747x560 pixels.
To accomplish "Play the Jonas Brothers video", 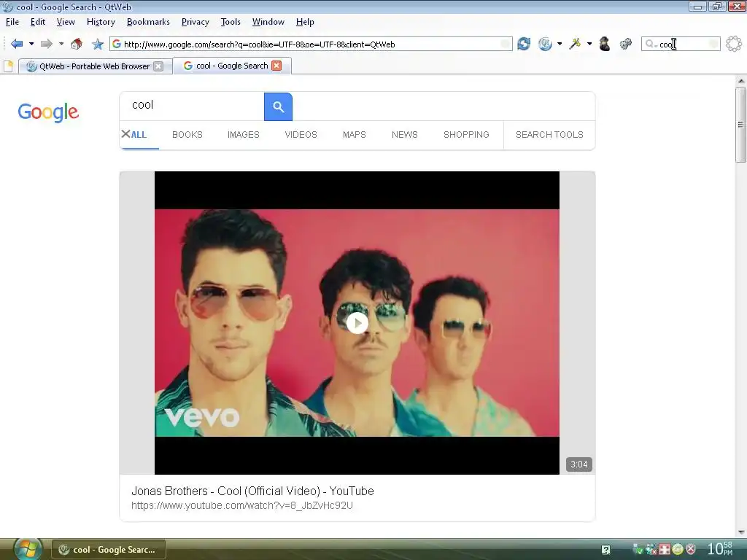I will (x=357, y=323).
